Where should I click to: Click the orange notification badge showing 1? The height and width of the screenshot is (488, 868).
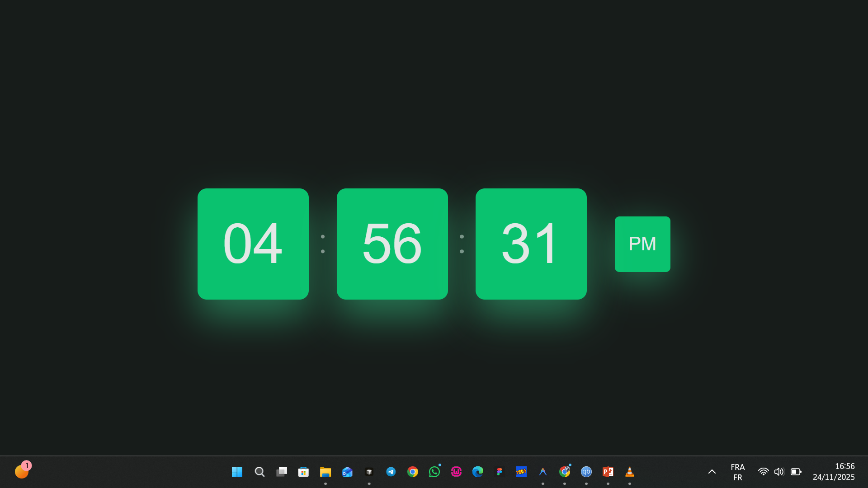(27, 465)
